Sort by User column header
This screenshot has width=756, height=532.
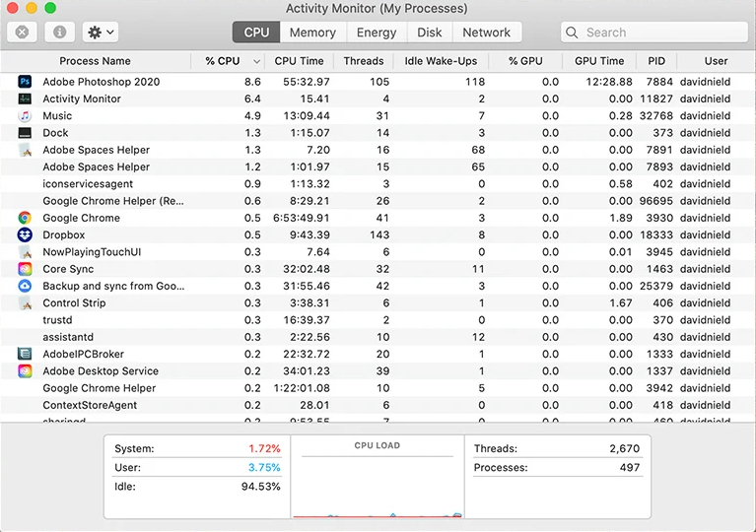[716, 61]
